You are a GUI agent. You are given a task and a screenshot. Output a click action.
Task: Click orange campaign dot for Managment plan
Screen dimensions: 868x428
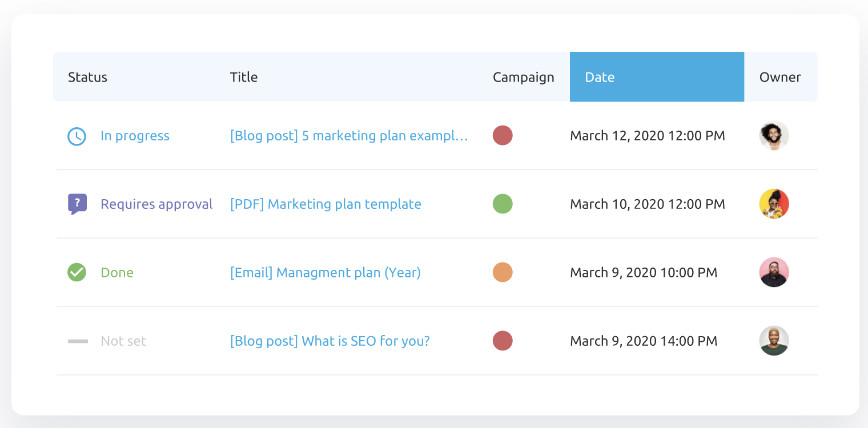(x=503, y=272)
